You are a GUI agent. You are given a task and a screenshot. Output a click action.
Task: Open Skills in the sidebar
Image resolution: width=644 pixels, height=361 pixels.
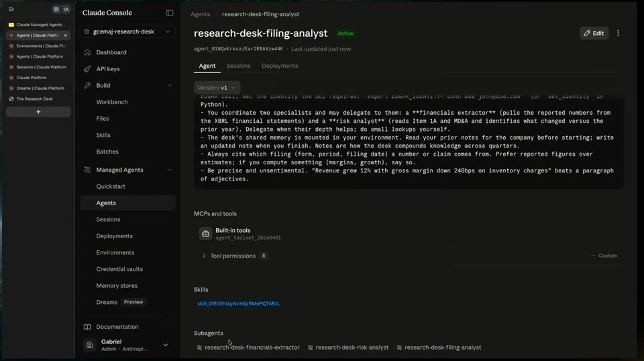(103, 135)
